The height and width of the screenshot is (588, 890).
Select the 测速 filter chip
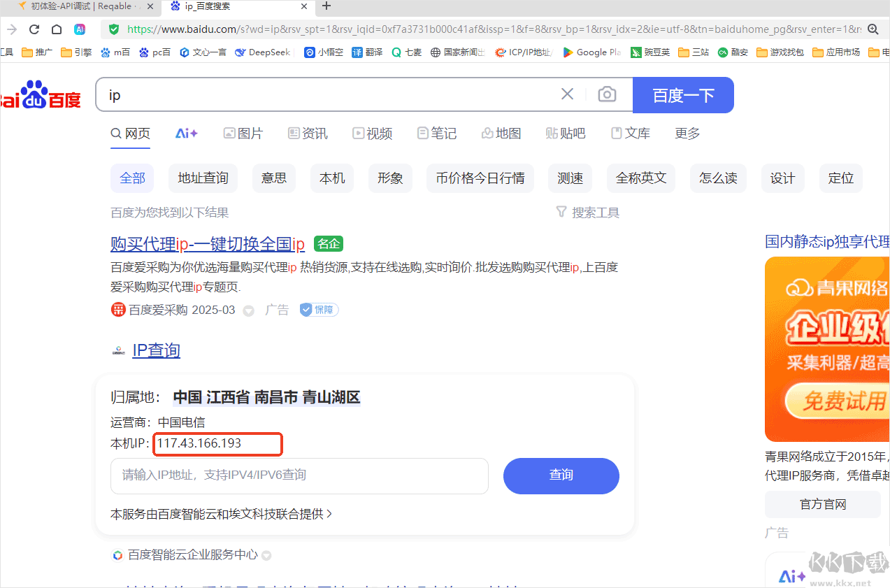(570, 178)
